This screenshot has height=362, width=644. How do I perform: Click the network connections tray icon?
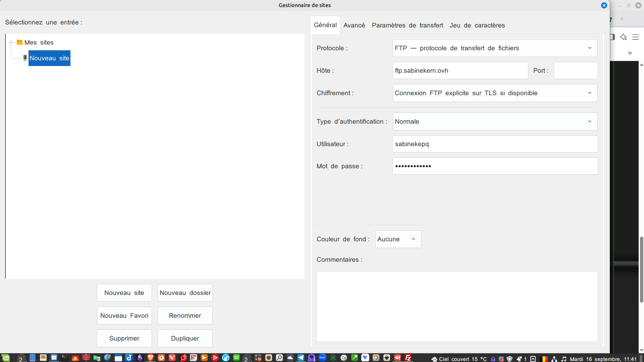pyautogui.click(x=554, y=359)
